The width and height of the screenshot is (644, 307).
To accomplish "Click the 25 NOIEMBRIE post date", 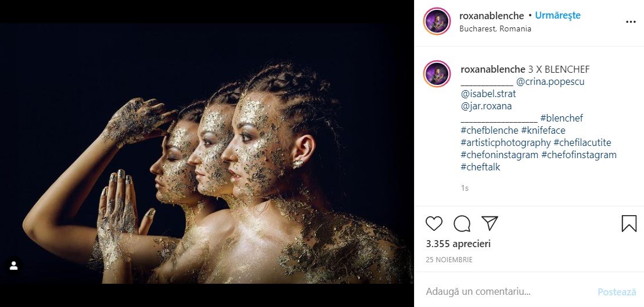I will click(449, 259).
